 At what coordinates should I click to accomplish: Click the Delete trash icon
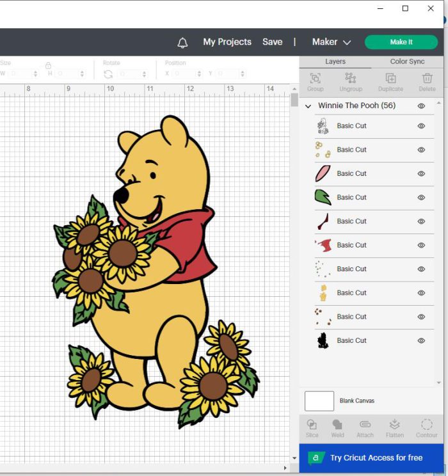click(x=427, y=78)
